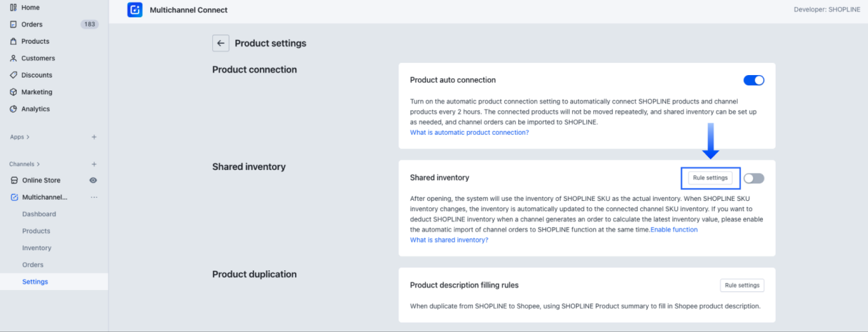
Task: Open Rule settings for product description filling
Action: (x=742, y=285)
